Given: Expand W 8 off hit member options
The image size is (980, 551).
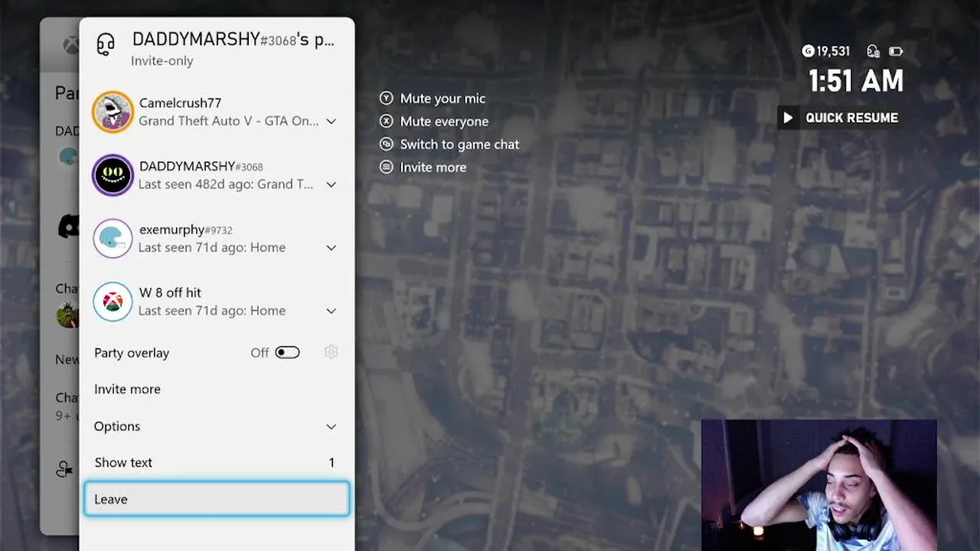Looking at the screenshot, I should pos(331,311).
